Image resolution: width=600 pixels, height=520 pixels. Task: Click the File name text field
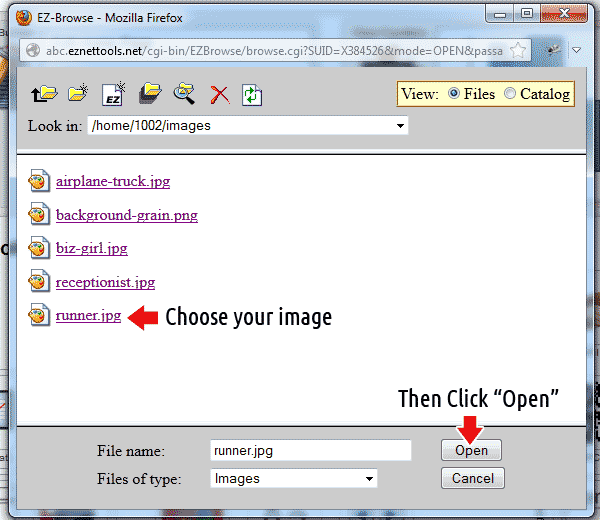point(310,451)
